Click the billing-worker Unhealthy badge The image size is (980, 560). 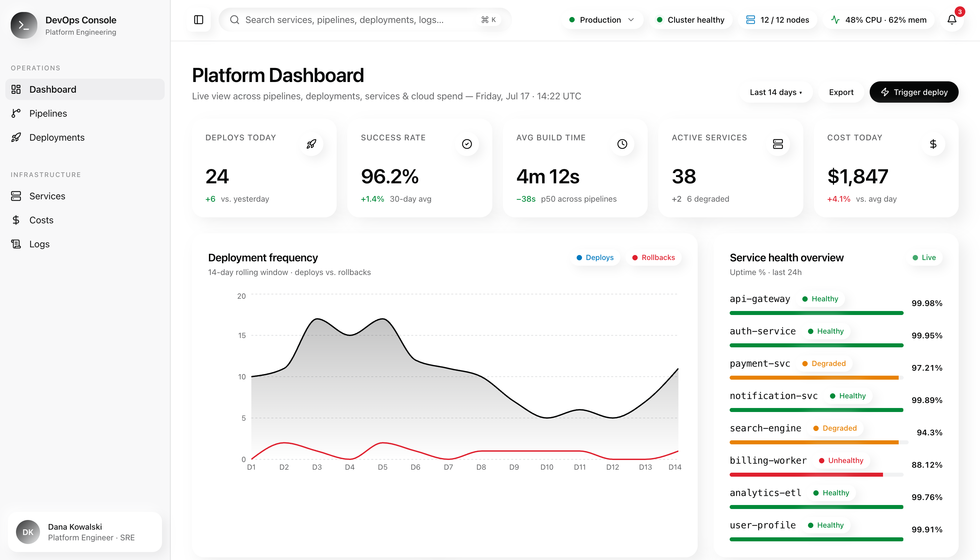click(841, 460)
